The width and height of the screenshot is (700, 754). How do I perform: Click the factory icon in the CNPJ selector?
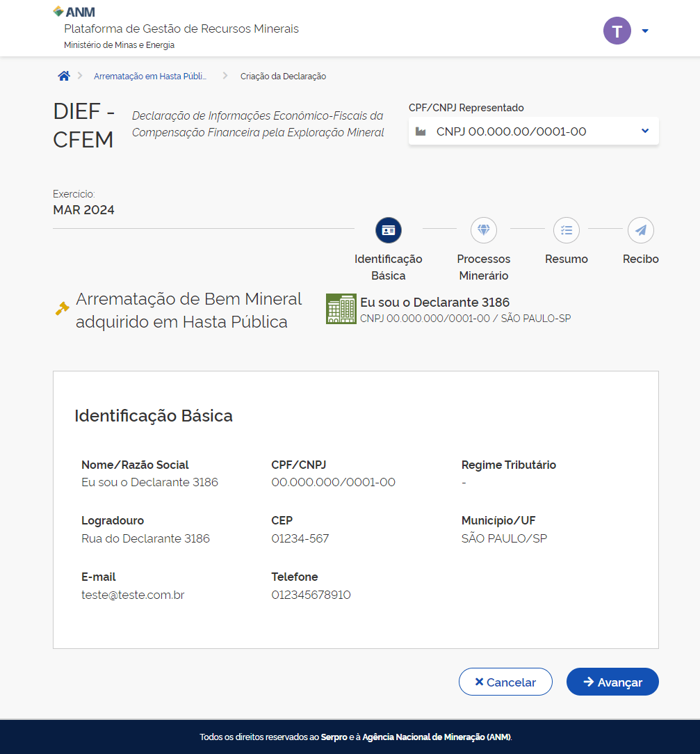click(421, 131)
